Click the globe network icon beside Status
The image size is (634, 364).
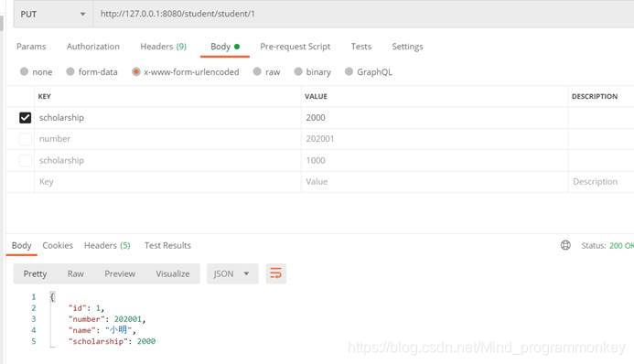(565, 245)
